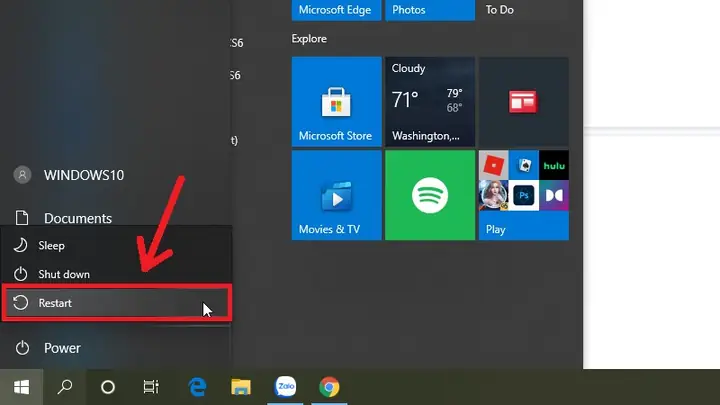
Task: Launch the Spotify tile
Action: coord(430,195)
